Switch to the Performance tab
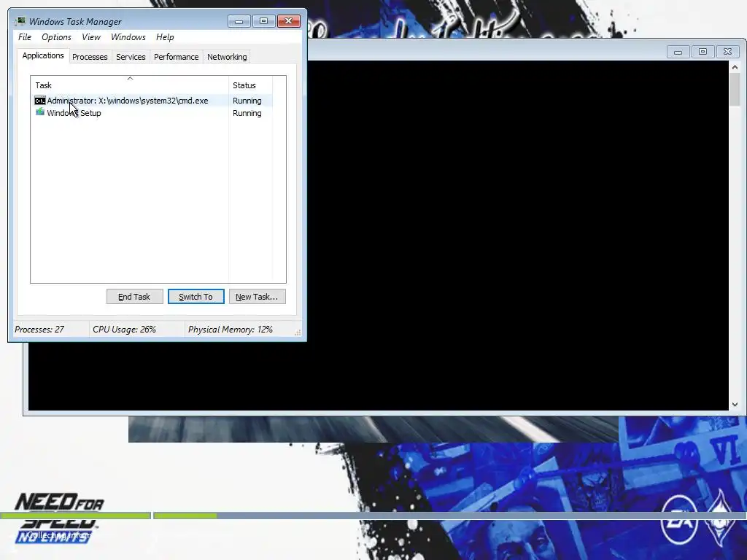Screen dimensions: 747x560 (x=177, y=57)
